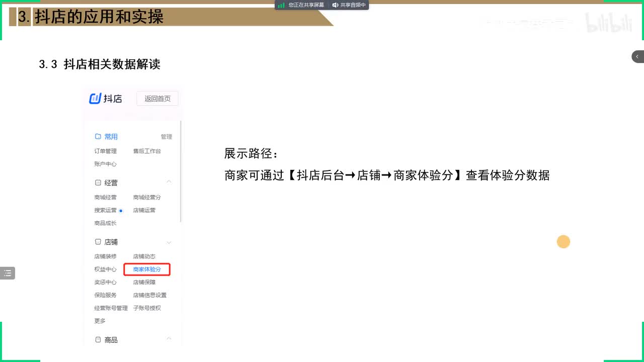Click the 共享音频中 speaker icon
This screenshot has width=644, height=362.
point(335,5)
